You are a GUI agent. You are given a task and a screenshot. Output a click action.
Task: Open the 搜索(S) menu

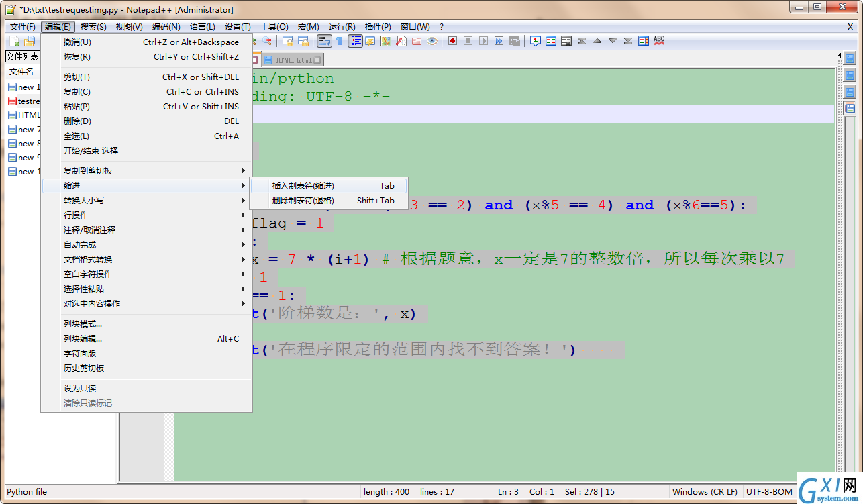tap(93, 27)
